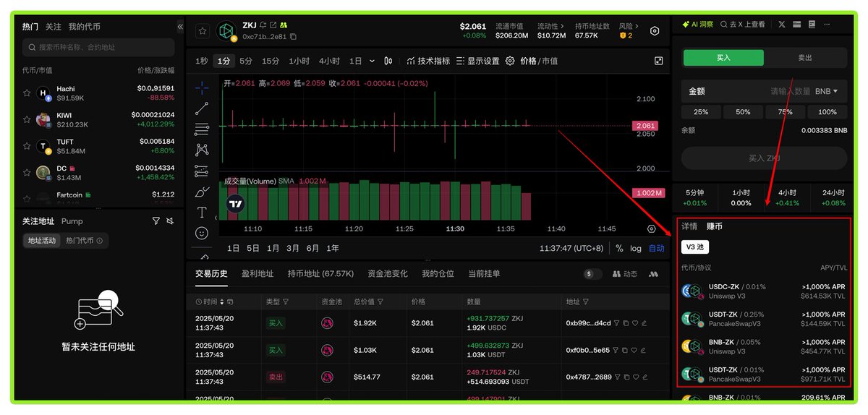Collapse the left token list panel

[179, 27]
